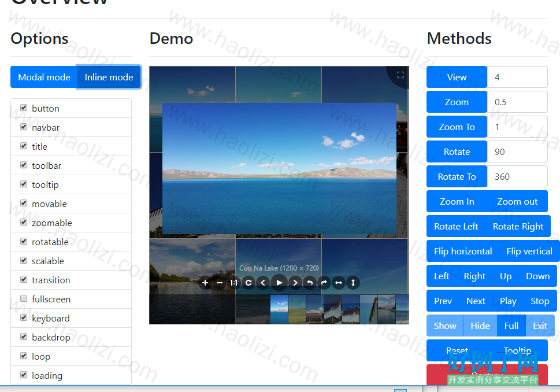The image size is (560, 392).
Task: Uncheck the transition checkbox
Action: (24, 279)
